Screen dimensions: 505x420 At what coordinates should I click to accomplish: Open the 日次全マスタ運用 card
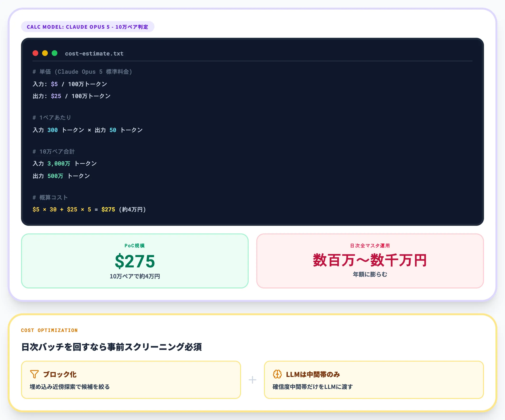[370, 261]
